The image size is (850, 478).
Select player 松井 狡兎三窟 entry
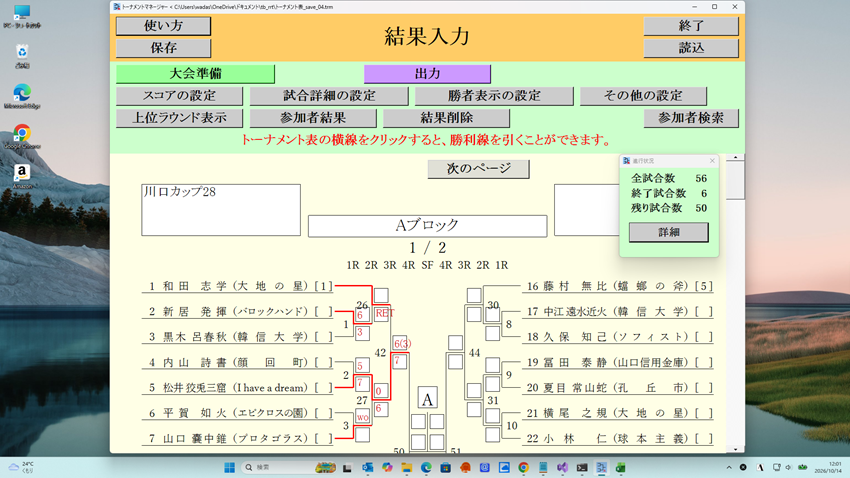[238, 387]
